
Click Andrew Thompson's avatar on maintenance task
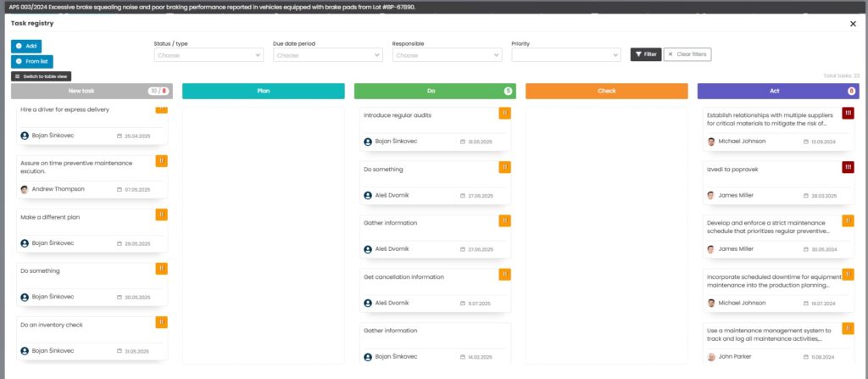[x=25, y=189]
